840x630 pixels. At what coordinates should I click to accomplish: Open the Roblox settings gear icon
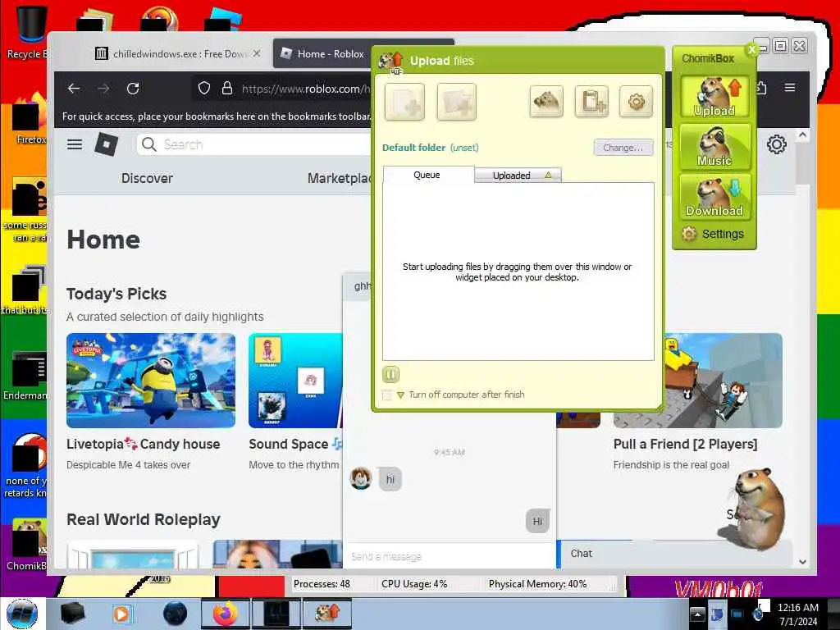776,144
